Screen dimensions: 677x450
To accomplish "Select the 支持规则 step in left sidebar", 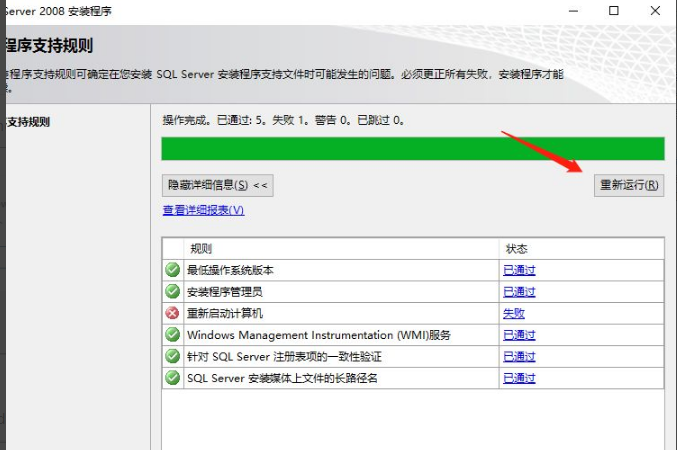I will [28, 122].
